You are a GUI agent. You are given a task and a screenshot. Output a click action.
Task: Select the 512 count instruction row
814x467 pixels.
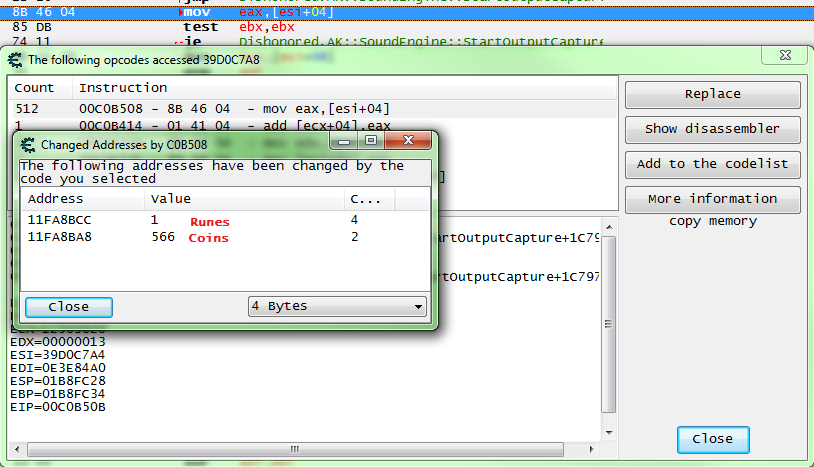(x=313, y=109)
